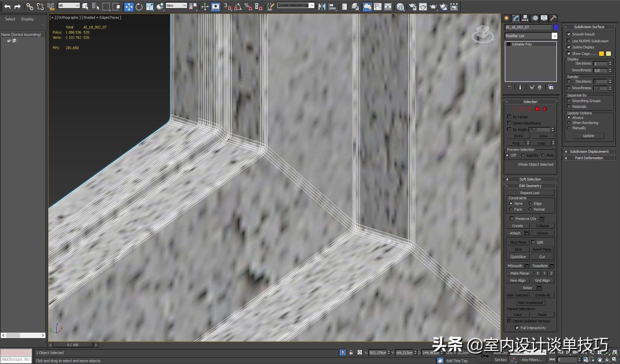Open the Orthographic viewport label menu
This screenshot has width=620, height=364.
(x=68, y=17)
